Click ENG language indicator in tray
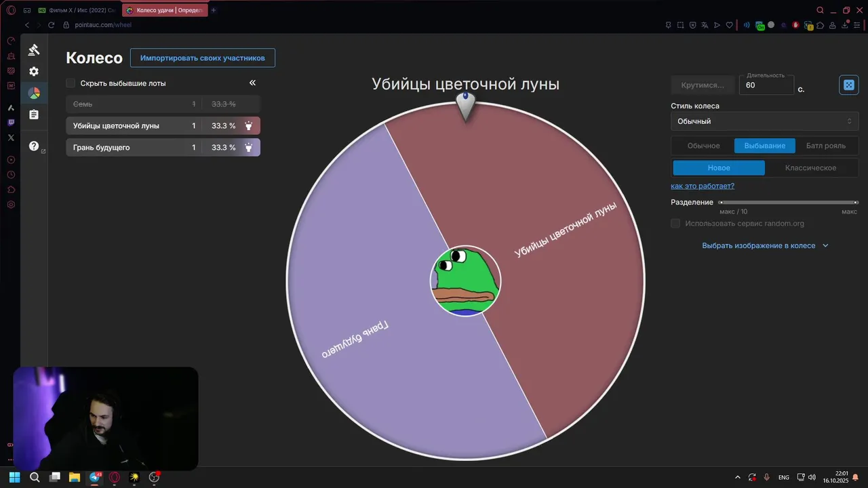Viewport: 868px width, 488px height. click(x=784, y=477)
